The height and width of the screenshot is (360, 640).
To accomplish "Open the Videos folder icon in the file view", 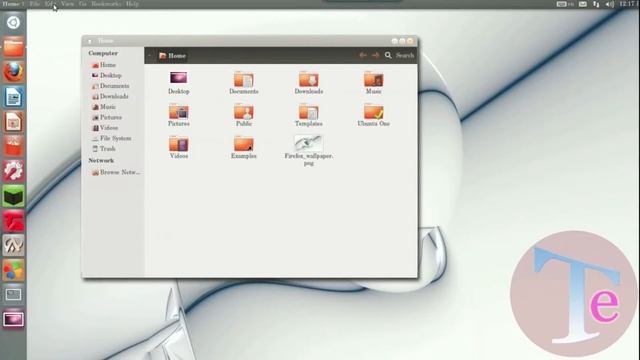I will click(x=178, y=143).
